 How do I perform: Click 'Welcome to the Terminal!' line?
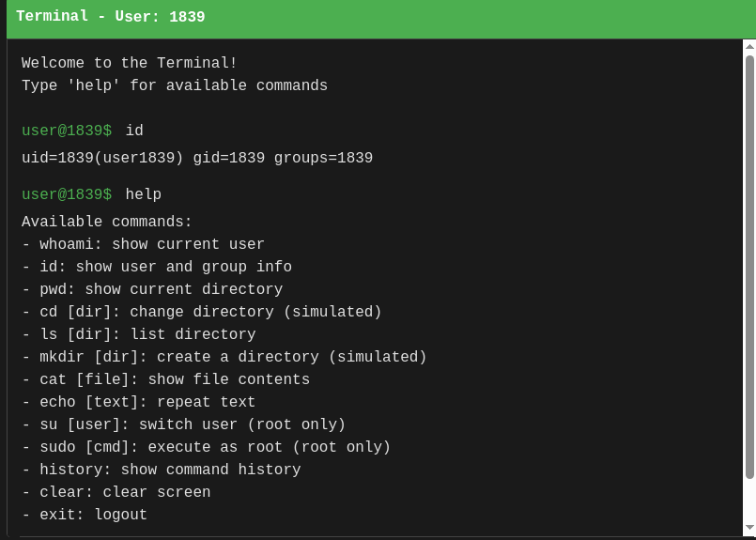[x=130, y=63]
